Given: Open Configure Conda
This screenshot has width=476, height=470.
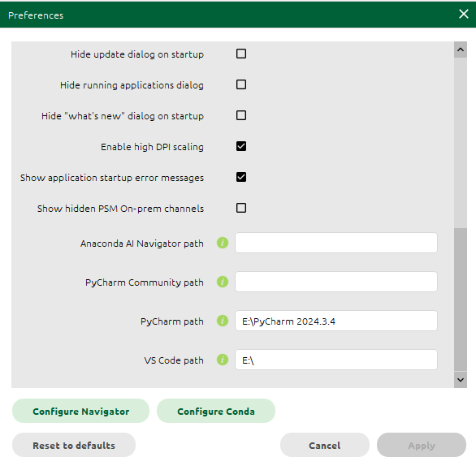Looking at the screenshot, I should tap(216, 411).
